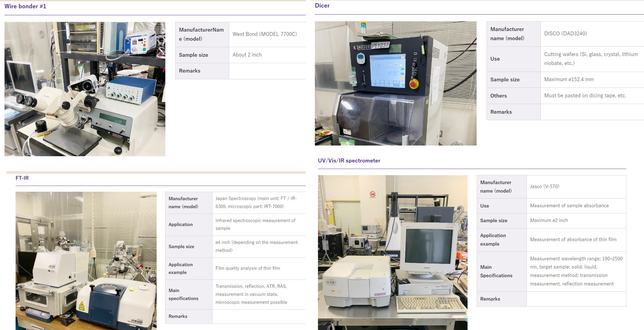This screenshot has height=330, width=644.
Task: Click 'Sample size' label in Dicer table
Action: [514, 80]
